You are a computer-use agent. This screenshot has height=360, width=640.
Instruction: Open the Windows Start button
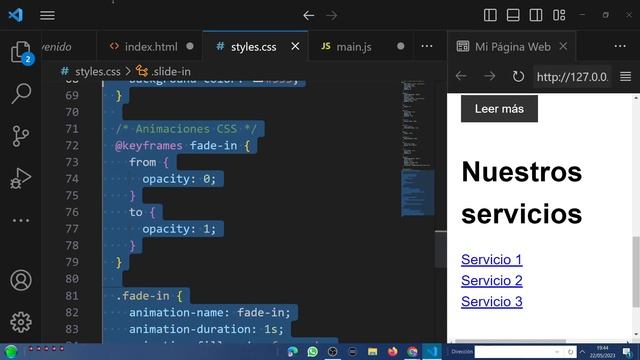pos(11,351)
